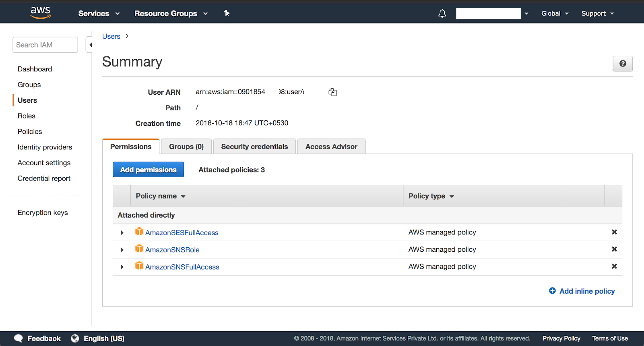Open Groups in the IAM sidebar
Viewport: 644px width, 346px height.
pos(29,85)
